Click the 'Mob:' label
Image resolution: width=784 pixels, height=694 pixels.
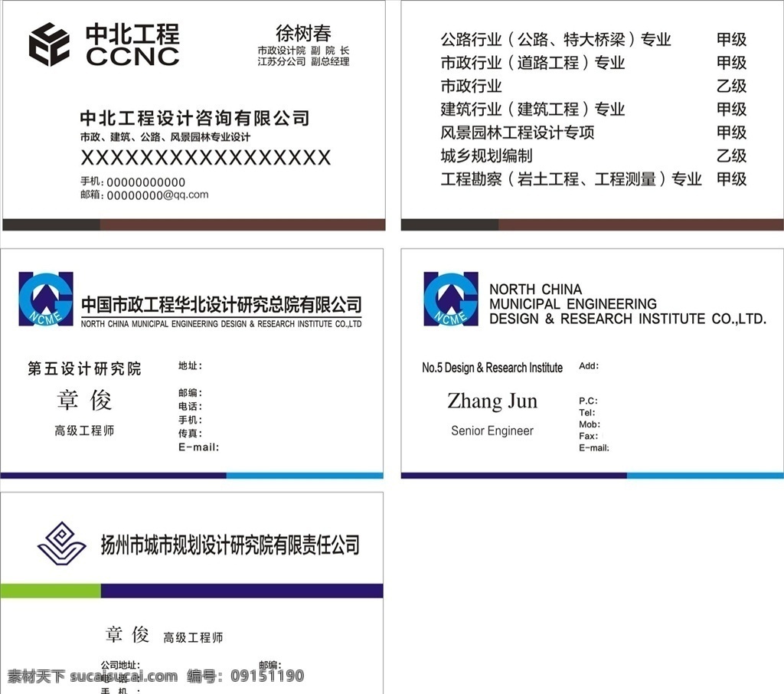point(590,424)
